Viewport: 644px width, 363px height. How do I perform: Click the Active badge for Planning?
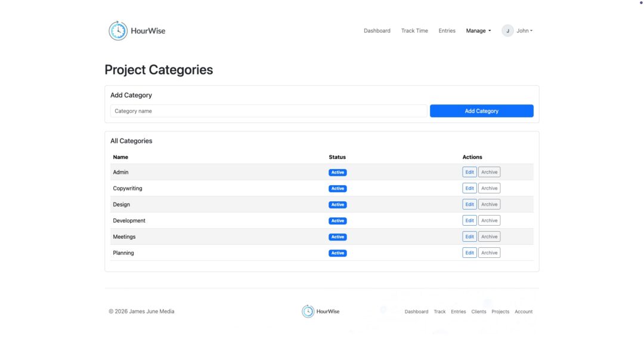(338, 253)
